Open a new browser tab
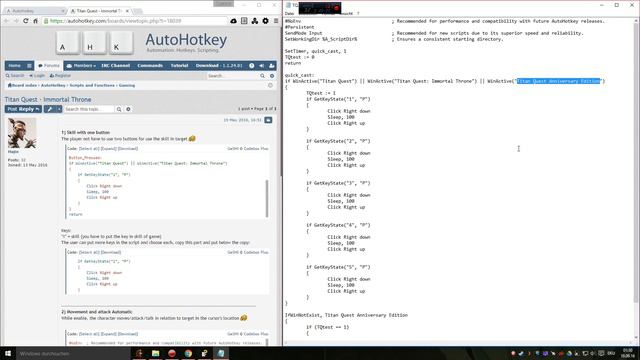Viewport: 640px width, 360px height. 137,11
